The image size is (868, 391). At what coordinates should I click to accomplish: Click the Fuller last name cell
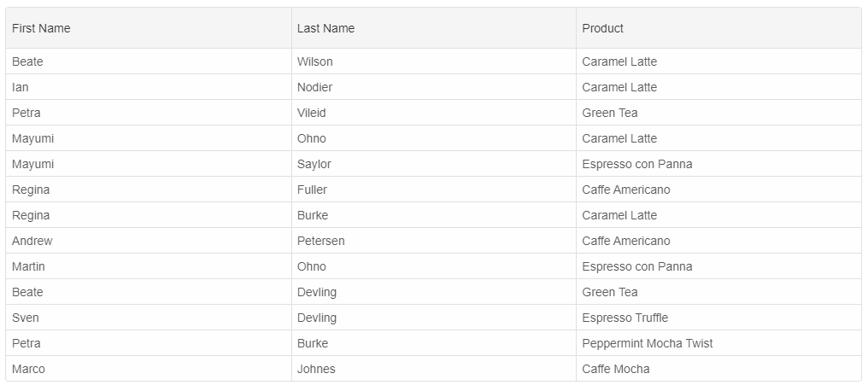[312, 190]
